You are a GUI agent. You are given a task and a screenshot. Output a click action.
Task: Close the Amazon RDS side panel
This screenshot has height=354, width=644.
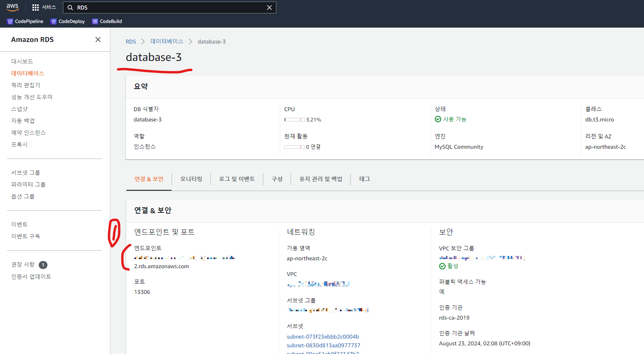click(98, 40)
